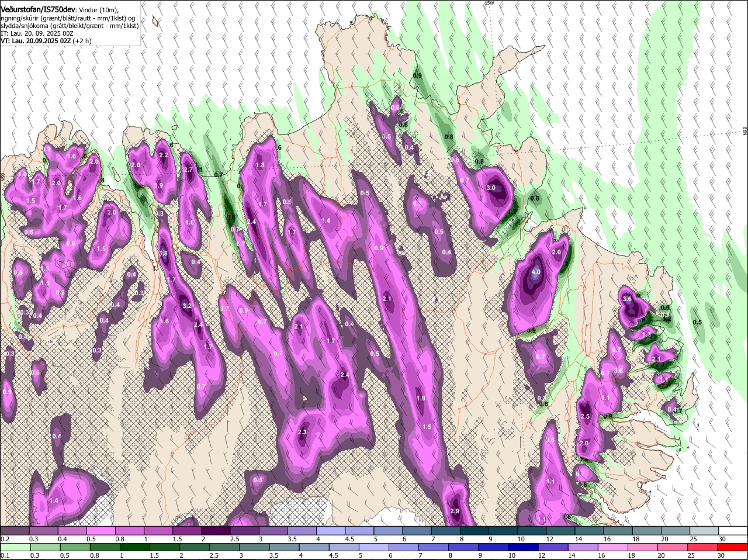Click the 2.2 precipitation value on the map

164,155
